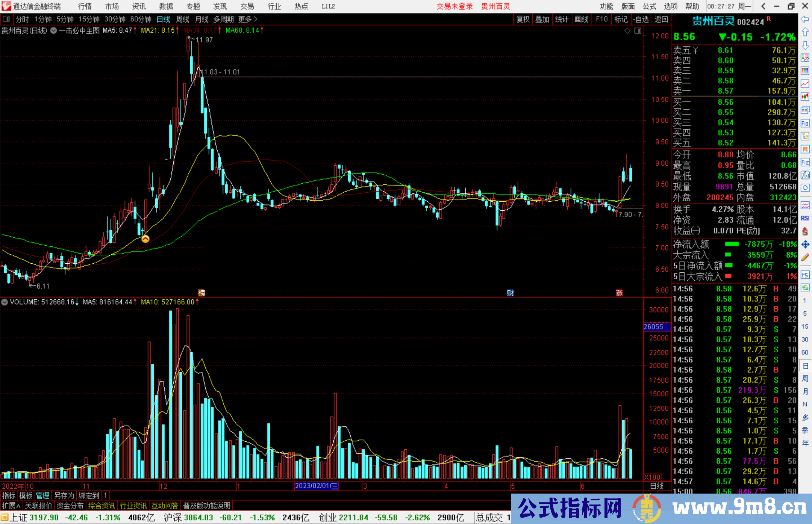812x524 pixels.
Task: Click the circle icon in right sidebar
Action: pos(805,188)
